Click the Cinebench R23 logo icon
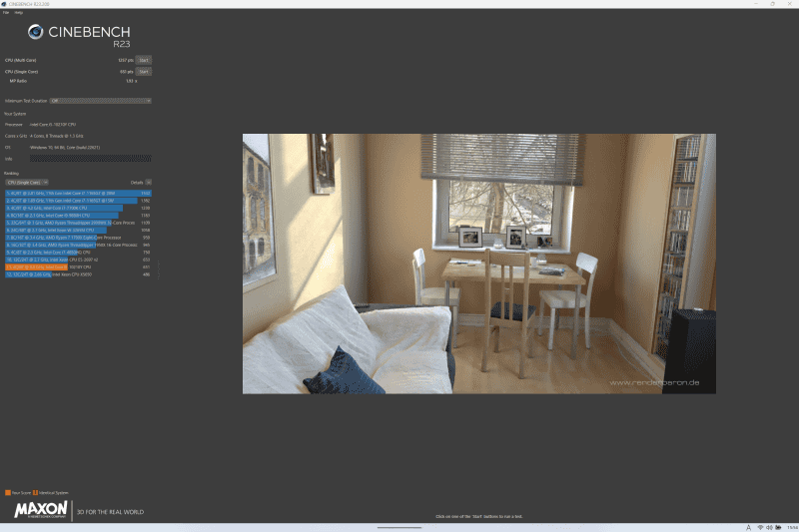The width and height of the screenshot is (799, 532). pyautogui.click(x=35, y=32)
